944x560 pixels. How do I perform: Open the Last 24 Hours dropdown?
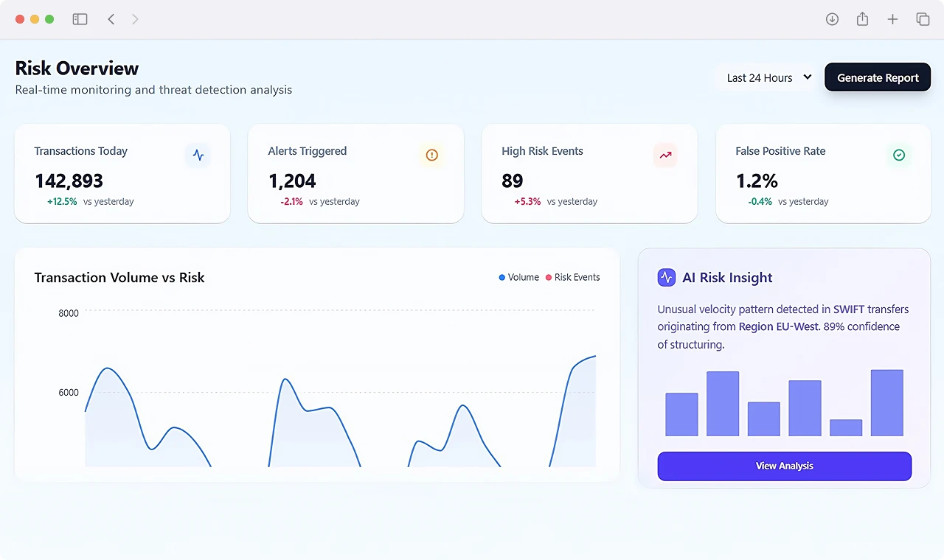coord(766,77)
